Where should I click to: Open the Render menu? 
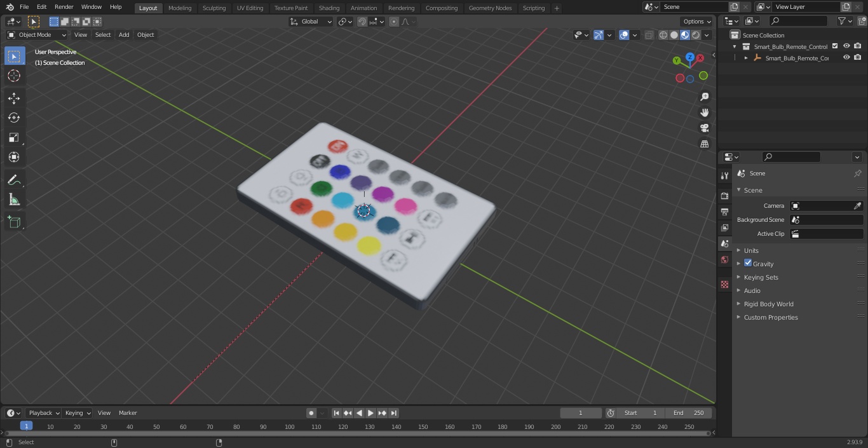pyautogui.click(x=64, y=7)
